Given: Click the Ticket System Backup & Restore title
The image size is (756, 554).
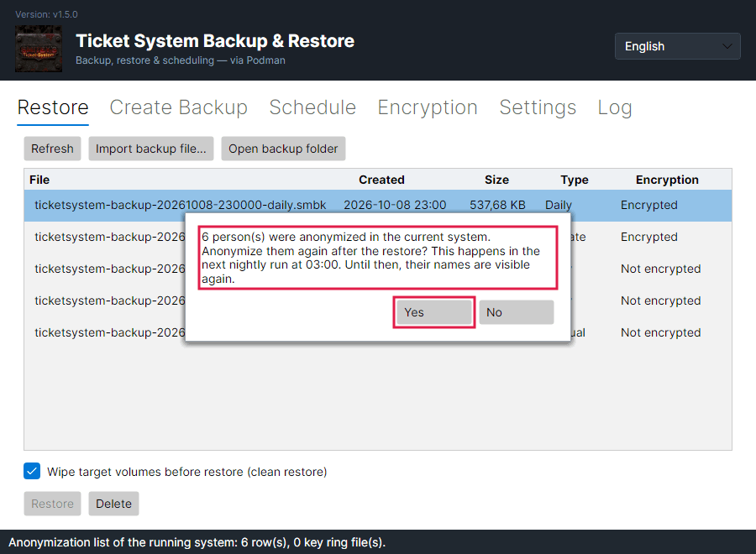Looking at the screenshot, I should (215, 41).
